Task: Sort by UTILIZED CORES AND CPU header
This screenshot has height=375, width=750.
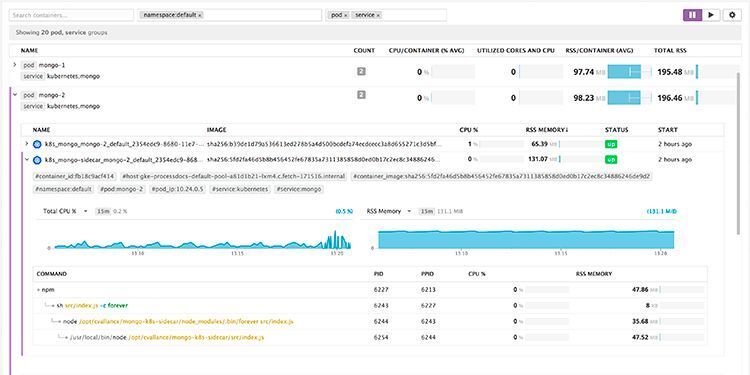Action: [x=515, y=50]
